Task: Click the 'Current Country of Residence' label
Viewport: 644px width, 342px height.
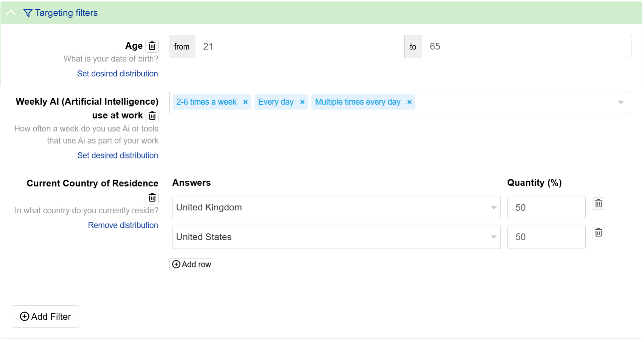Action: (92, 183)
